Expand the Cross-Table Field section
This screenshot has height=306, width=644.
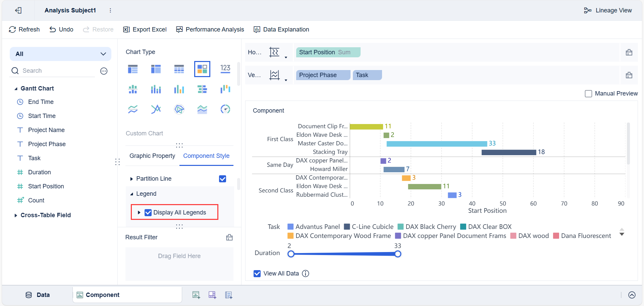[x=15, y=215]
